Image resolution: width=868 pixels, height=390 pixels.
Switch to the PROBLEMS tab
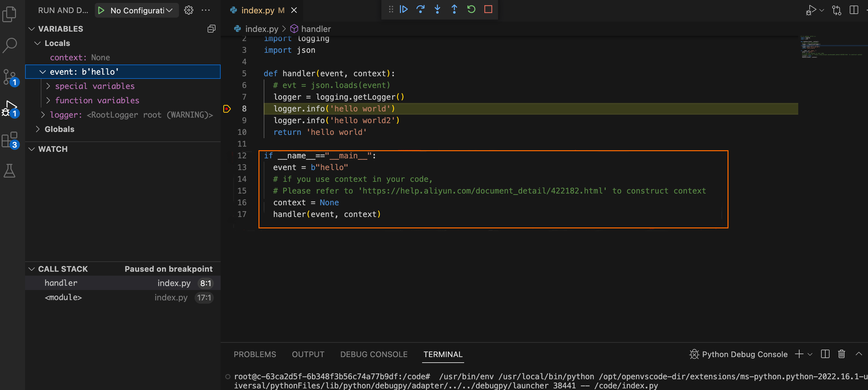point(255,354)
